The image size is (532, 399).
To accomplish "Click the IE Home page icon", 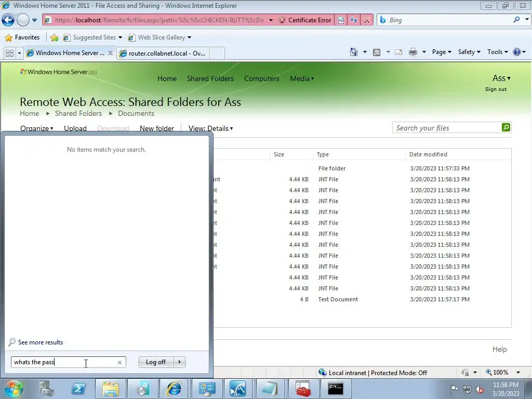I will (354, 52).
